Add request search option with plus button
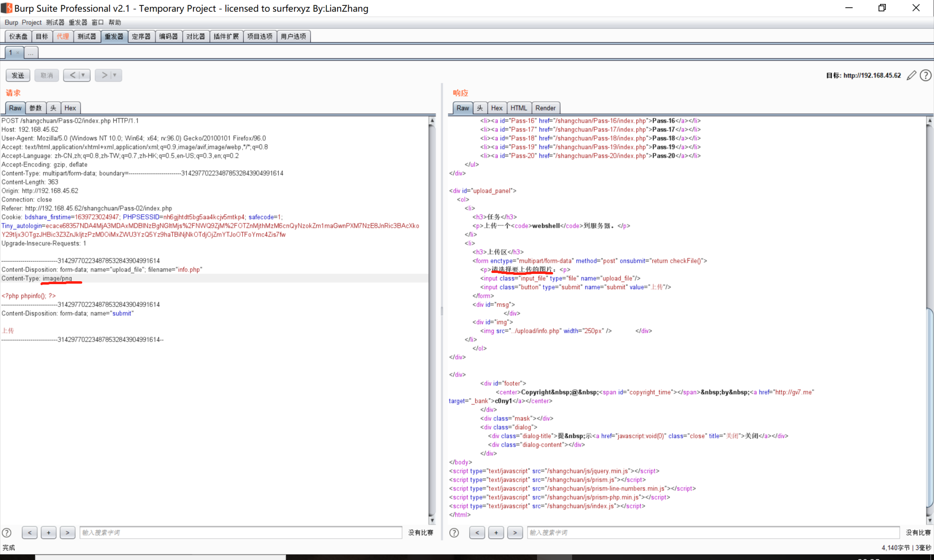Viewport: 934px width, 560px height. (x=49, y=533)
